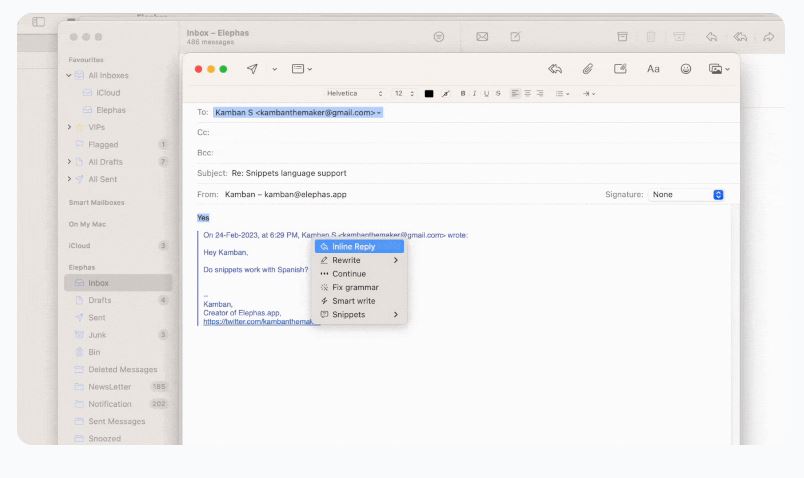The image size is (804, 478).
Task: Select Continue in the context menu
Action: point(359,274)
